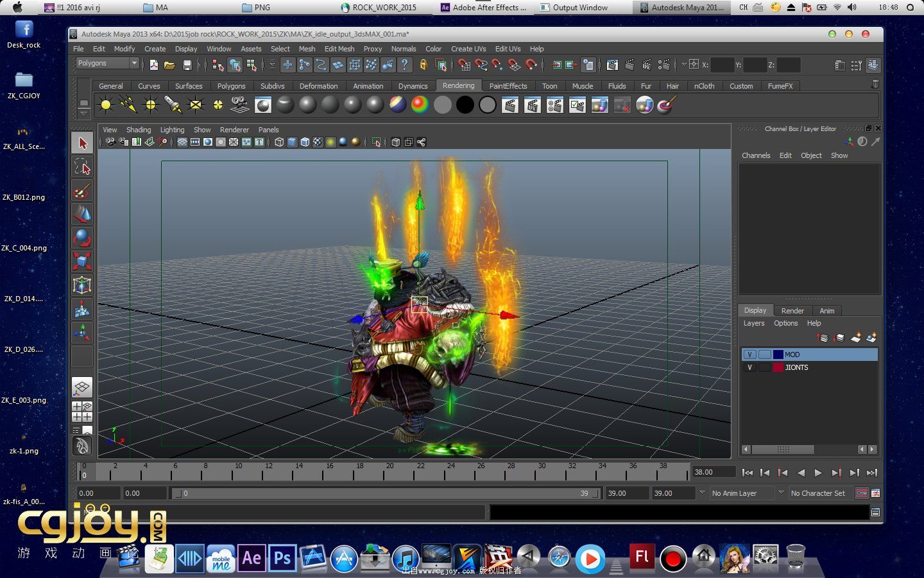This screenshot has height=578, width=924.
Task: Click Play forwards button
Action: pos(818,473)
